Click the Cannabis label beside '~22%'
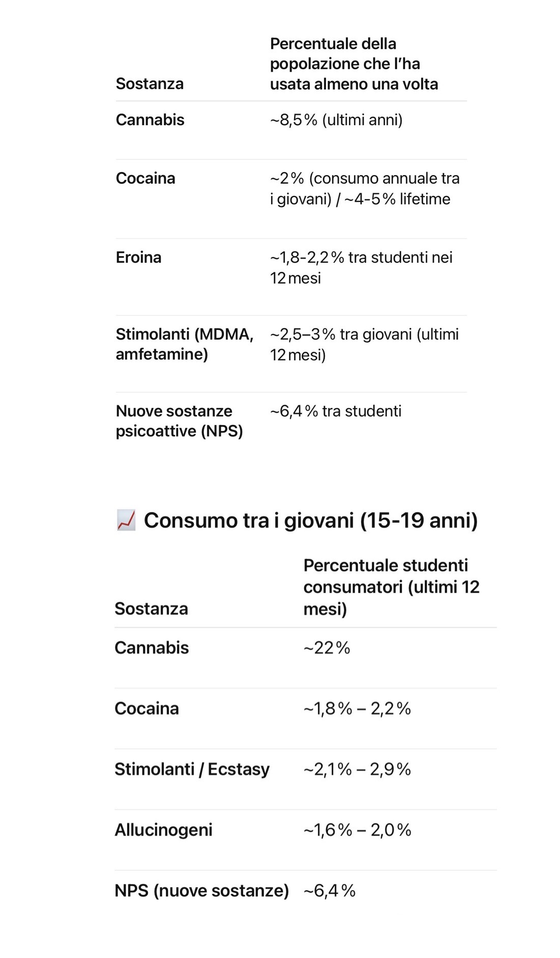 152,647
